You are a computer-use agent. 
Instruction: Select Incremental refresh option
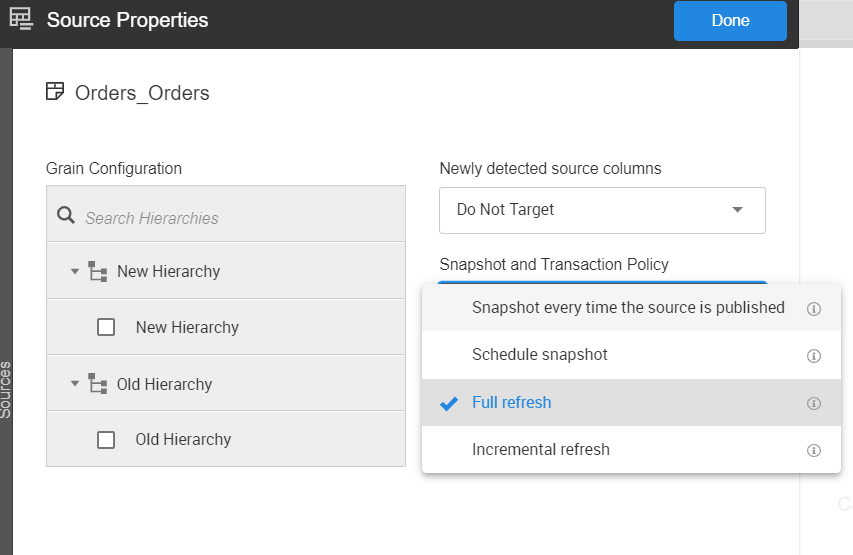click(541, 450)
